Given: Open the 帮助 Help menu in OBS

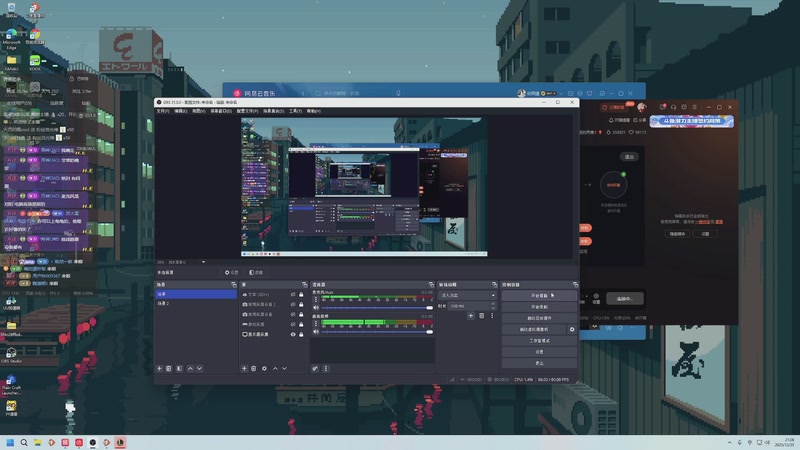Looking at the screenshot, I should point(314,111).
